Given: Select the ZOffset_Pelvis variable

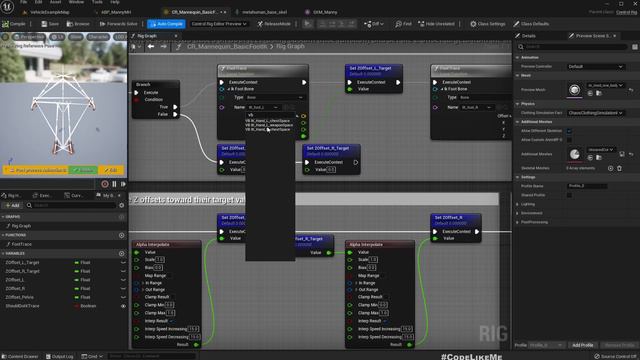Looking at the screenshot, I should click(20, 297).
